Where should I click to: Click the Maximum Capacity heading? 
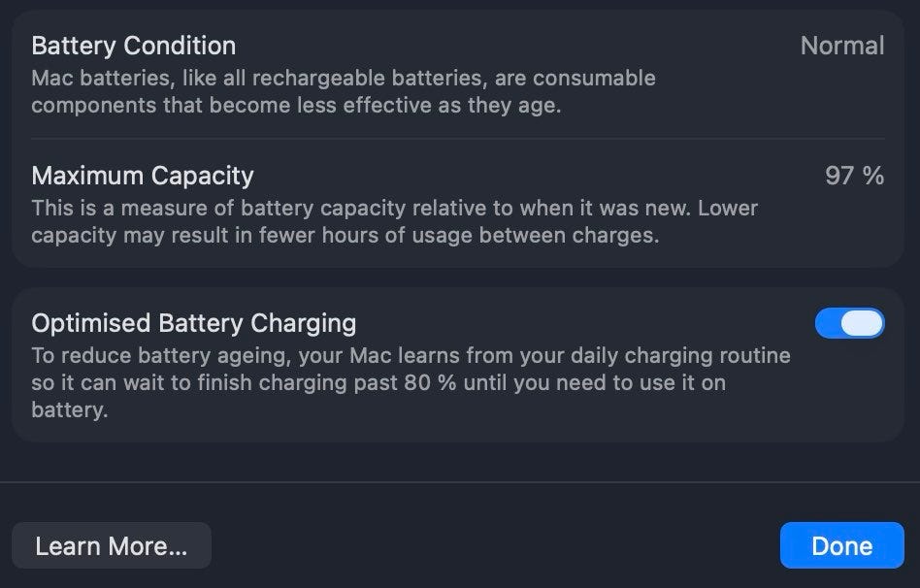tap(142, 176)
